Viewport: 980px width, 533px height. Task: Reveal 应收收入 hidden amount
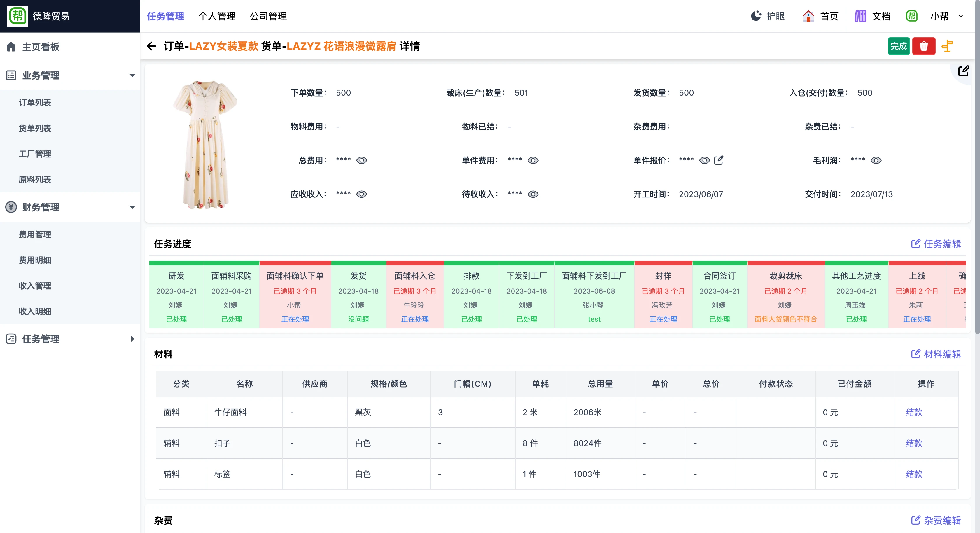(x=362, y=194)
